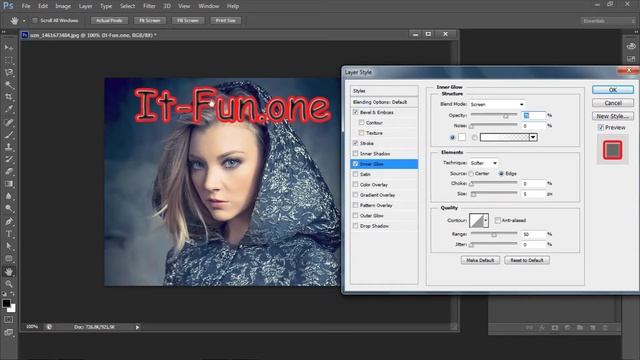Select the Path Selection tool
Viewport: 640px width, 360px height.
point(9,246)
